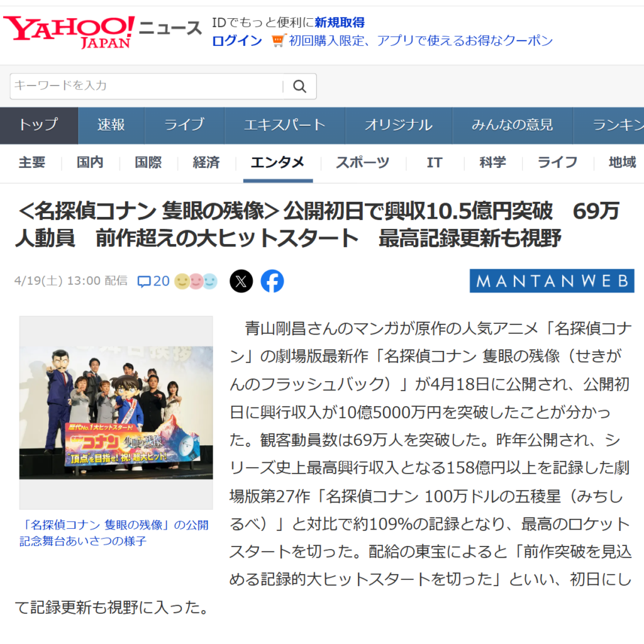Open the Conan stage greeting photo

(x=116, y=413)
